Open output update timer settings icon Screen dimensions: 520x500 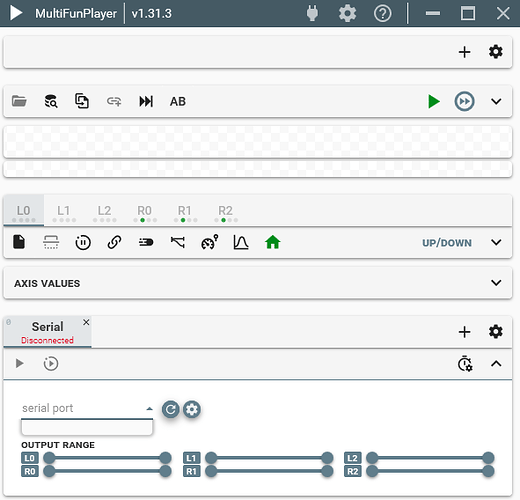[x=465, y=364]
